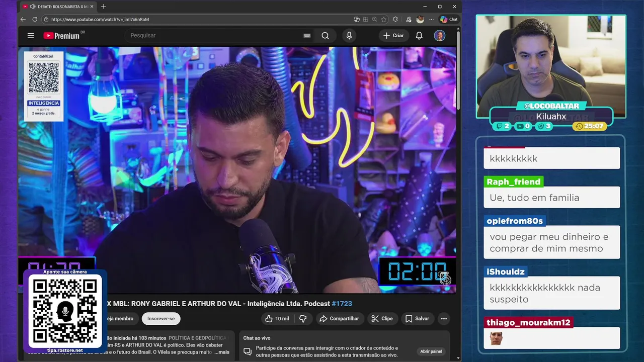Mute tab via the speaker icon
This screenshot has width=644, height=362.
(33, 7)
